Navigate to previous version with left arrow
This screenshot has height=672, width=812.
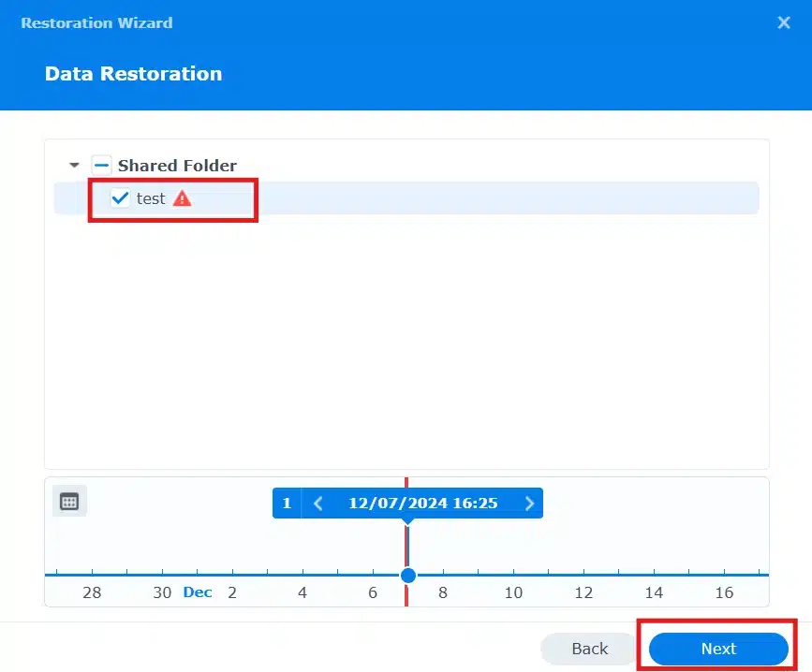(318, 503)
